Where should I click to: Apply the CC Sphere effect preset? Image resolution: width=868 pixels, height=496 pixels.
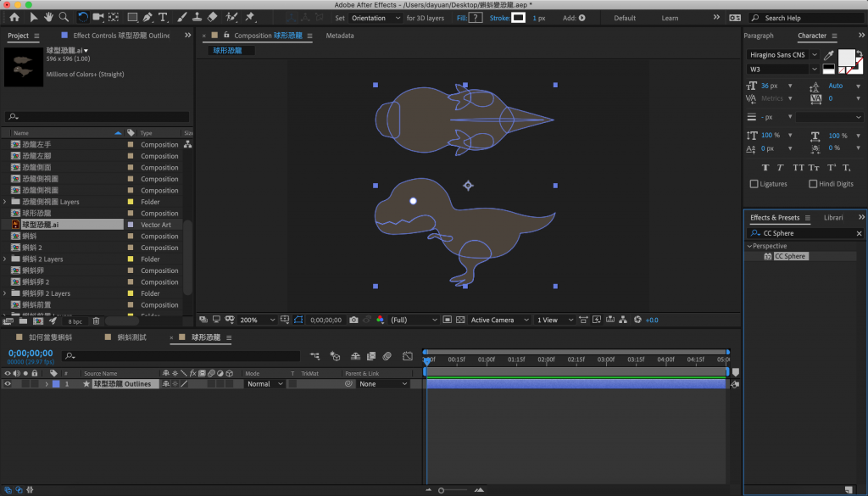pos(789,256)
